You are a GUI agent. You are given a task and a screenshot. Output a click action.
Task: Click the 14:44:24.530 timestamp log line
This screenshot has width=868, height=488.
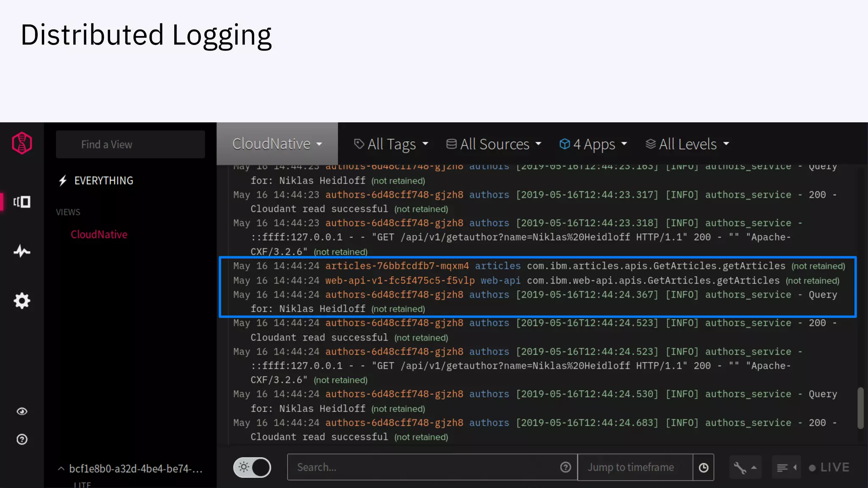(535, 401)
